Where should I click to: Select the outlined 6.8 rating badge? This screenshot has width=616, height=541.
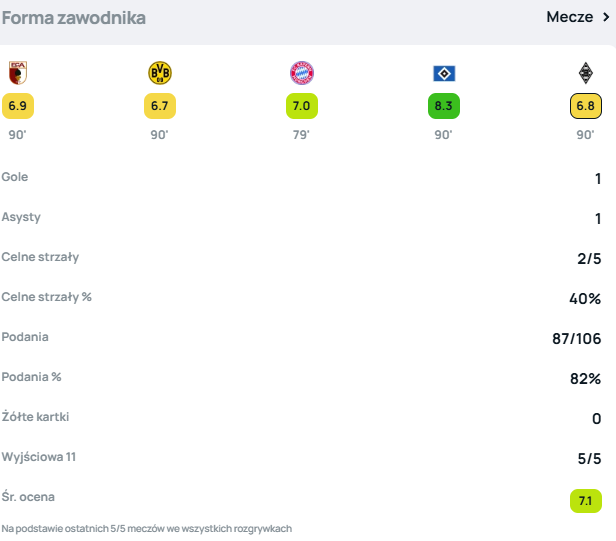[x=585, y=105]
